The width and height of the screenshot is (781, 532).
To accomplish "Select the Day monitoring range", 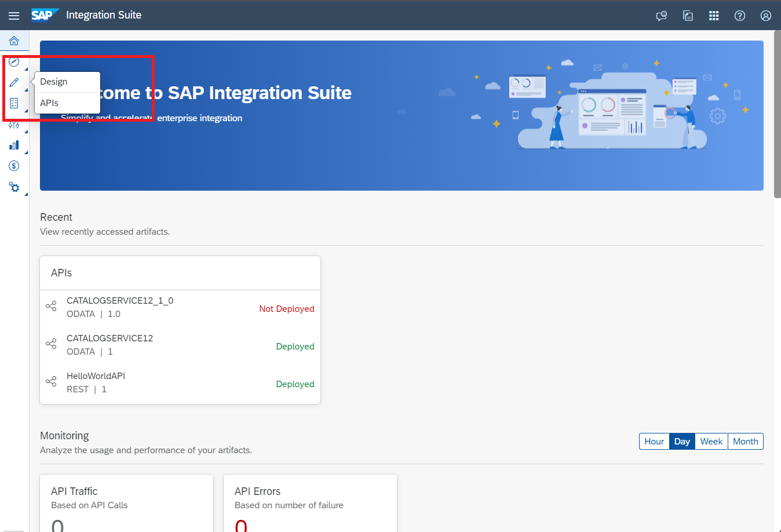I will pos(682,442).
